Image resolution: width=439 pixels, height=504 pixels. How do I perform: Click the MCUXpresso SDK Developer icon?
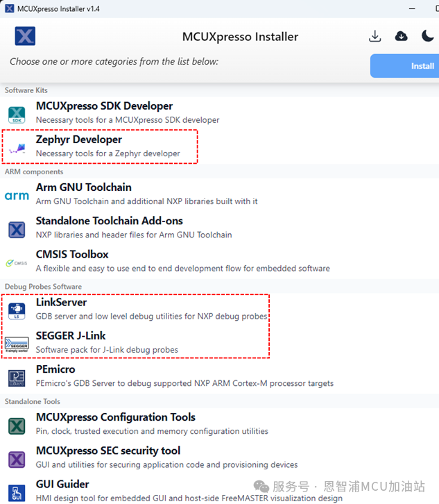[17, 115]
